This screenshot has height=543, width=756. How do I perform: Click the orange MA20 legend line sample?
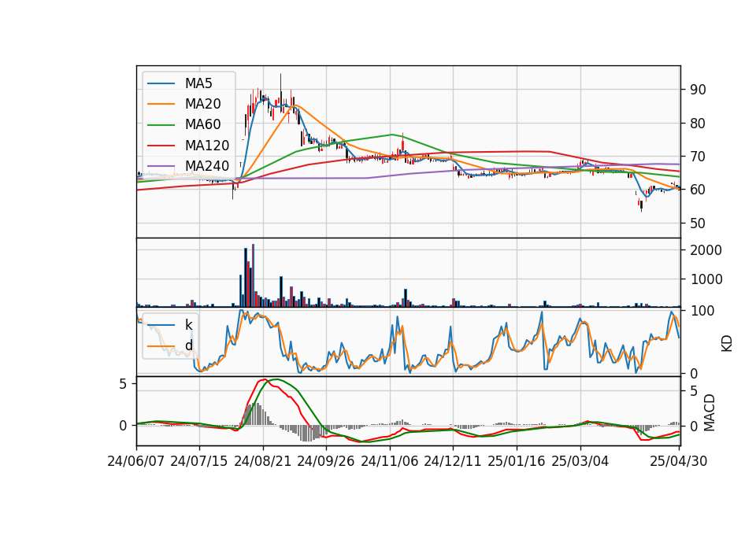tap(161, 104)
